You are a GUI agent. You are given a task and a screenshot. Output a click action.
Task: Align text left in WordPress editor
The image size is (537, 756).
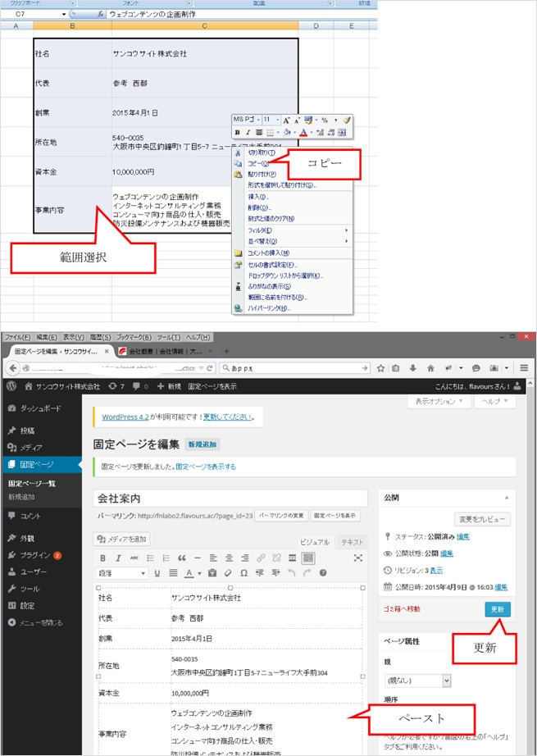coord(213,558)
